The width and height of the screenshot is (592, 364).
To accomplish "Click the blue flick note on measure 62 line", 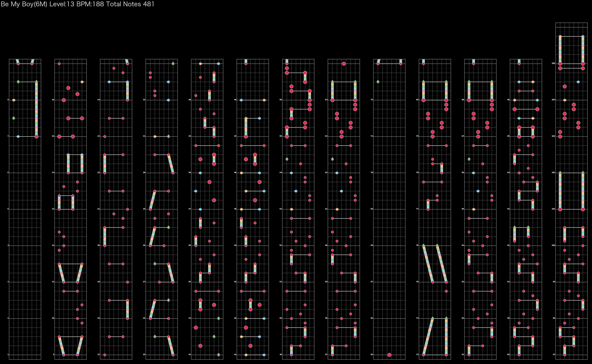I will 337,173.
